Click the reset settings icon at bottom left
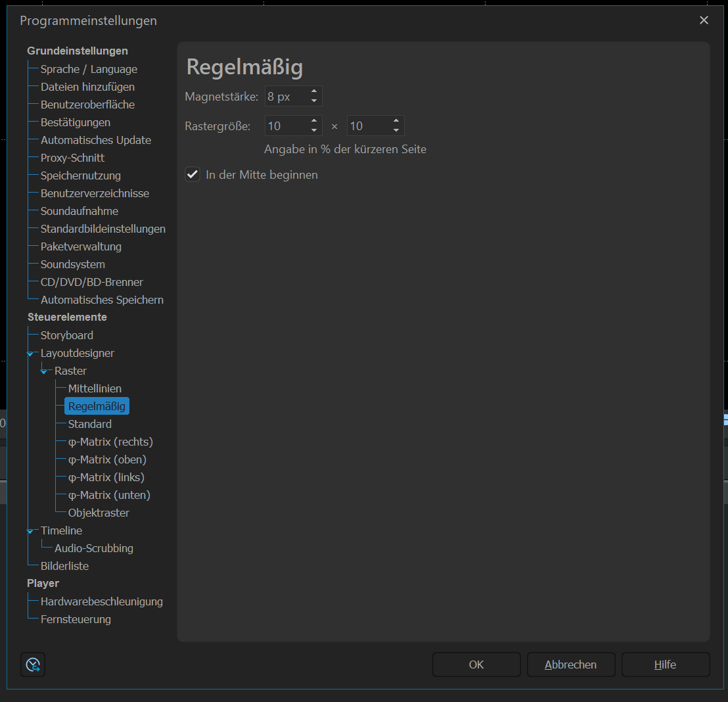Image resolution: width=728 pixels, height=702 pixels. pos(33,665)
